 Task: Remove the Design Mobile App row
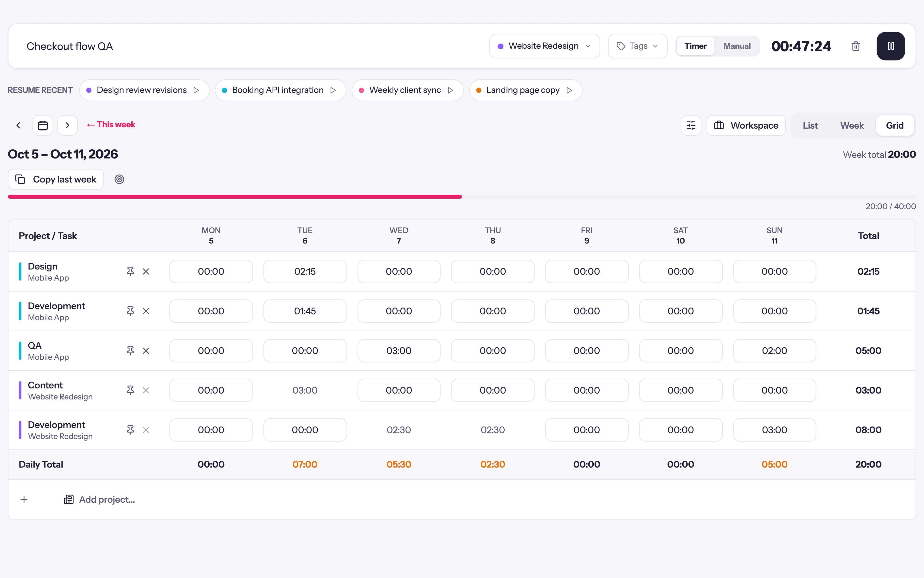[146, 271]
